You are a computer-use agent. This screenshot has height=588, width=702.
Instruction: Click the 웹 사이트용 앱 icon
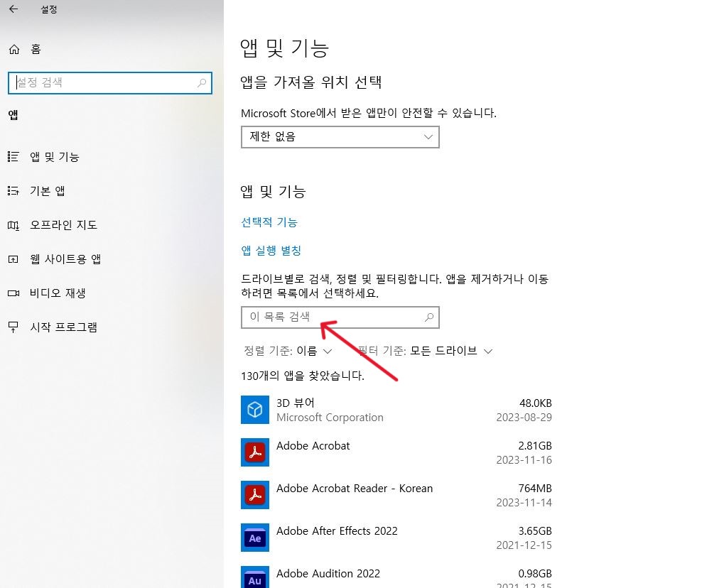13,259
